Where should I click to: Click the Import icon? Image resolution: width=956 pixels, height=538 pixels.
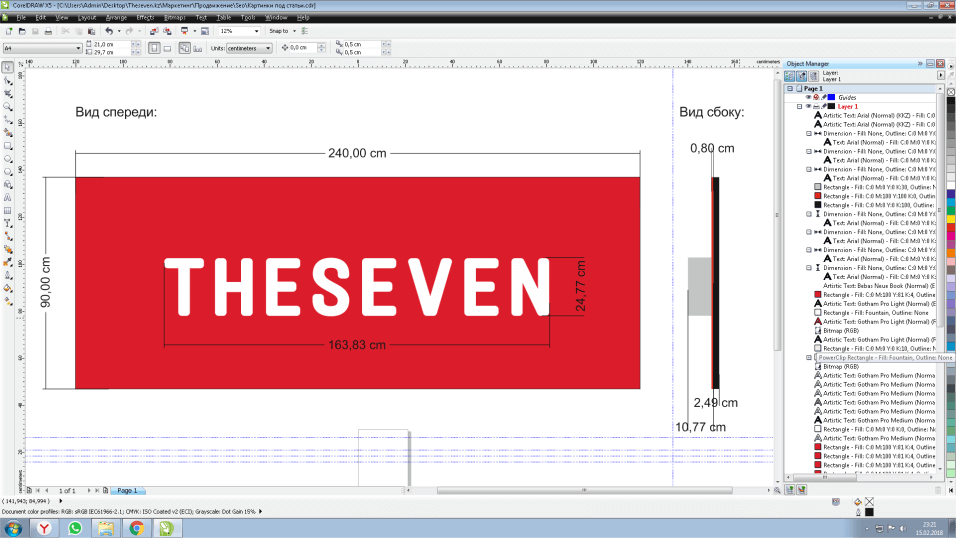[154, 31]
